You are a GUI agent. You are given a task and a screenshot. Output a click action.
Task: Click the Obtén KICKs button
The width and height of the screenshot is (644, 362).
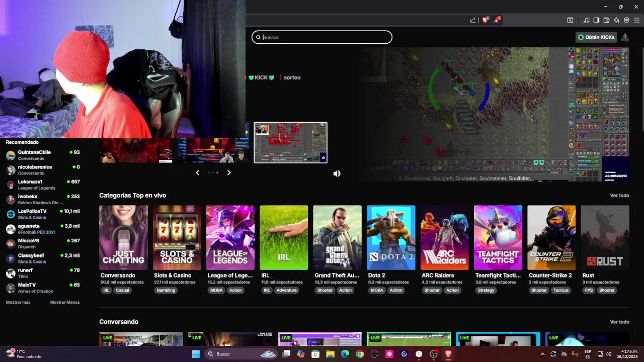(x=597, y=37)
